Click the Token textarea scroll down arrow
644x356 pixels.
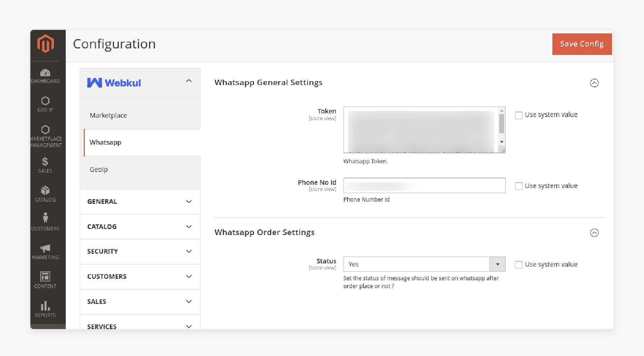502,142
